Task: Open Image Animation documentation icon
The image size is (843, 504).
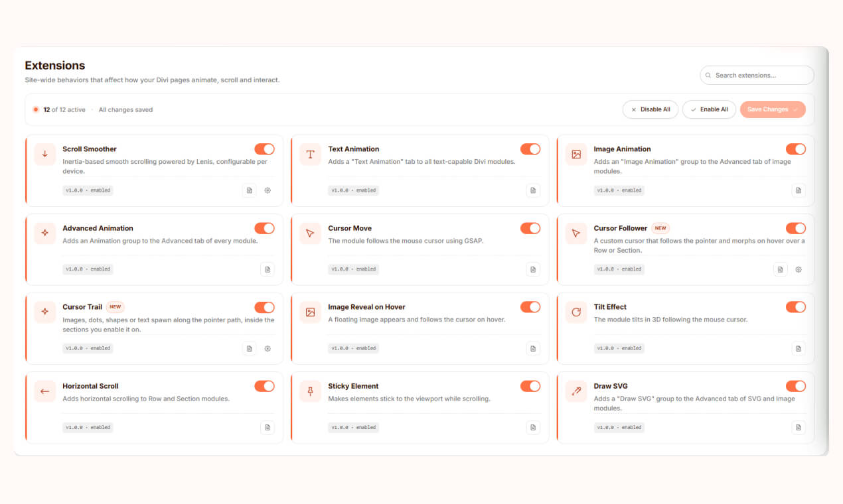Action: click(799, 190)
